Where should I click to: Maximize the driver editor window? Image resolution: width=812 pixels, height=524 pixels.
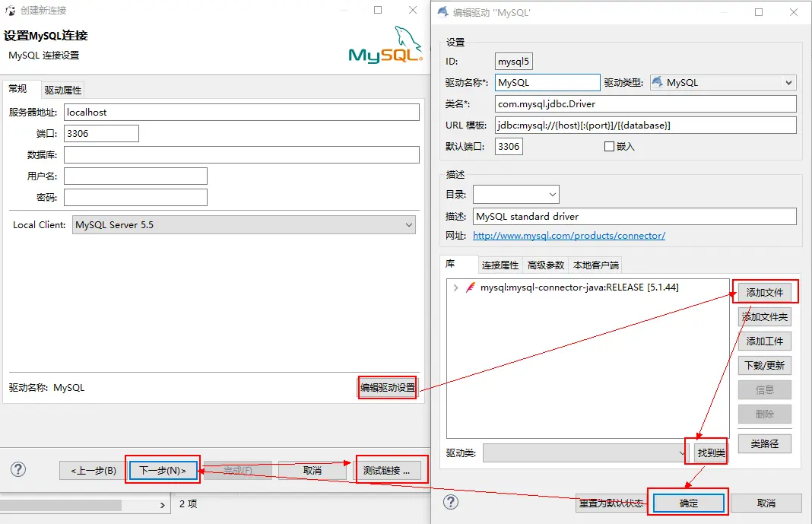[x=759, y=12]
